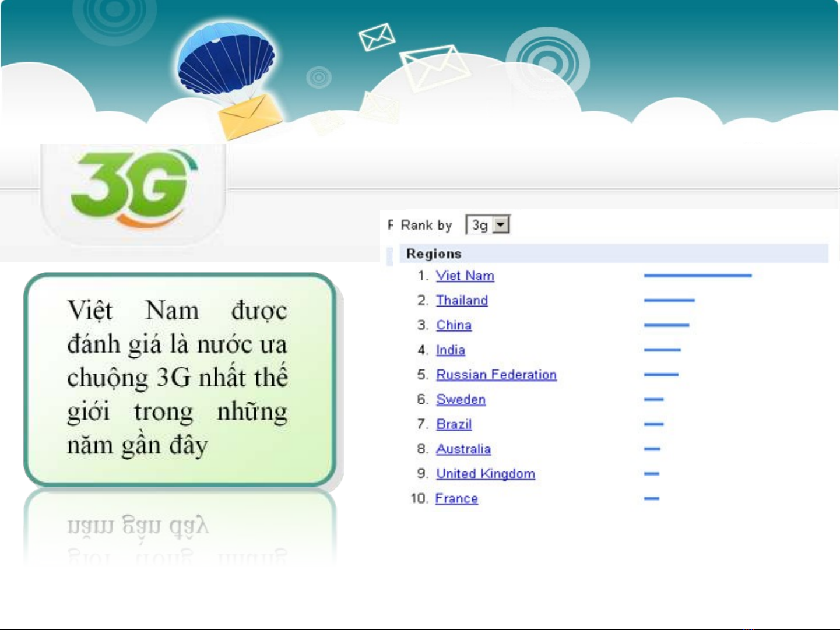Click the small concentric circles icon in center
The width and height of the screenshot is (840, 630).
[319, 77]
